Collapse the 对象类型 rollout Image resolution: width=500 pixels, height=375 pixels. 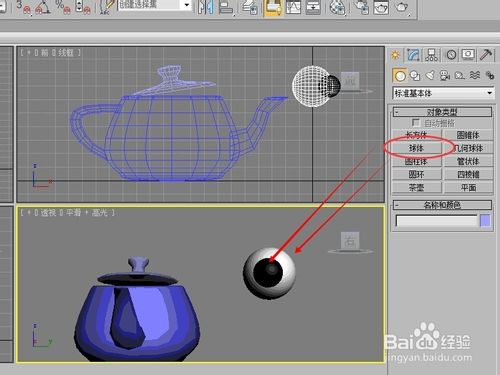[442, 112]
